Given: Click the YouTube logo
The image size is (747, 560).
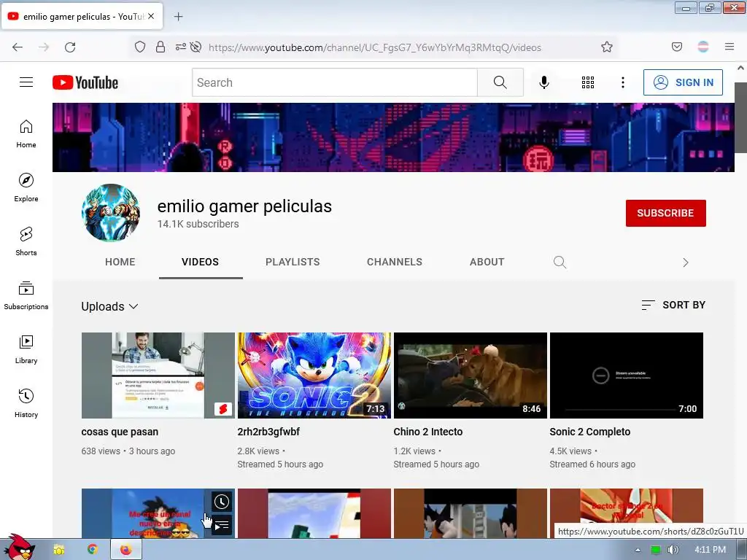Looking at the screenshot, I should 85,82.
